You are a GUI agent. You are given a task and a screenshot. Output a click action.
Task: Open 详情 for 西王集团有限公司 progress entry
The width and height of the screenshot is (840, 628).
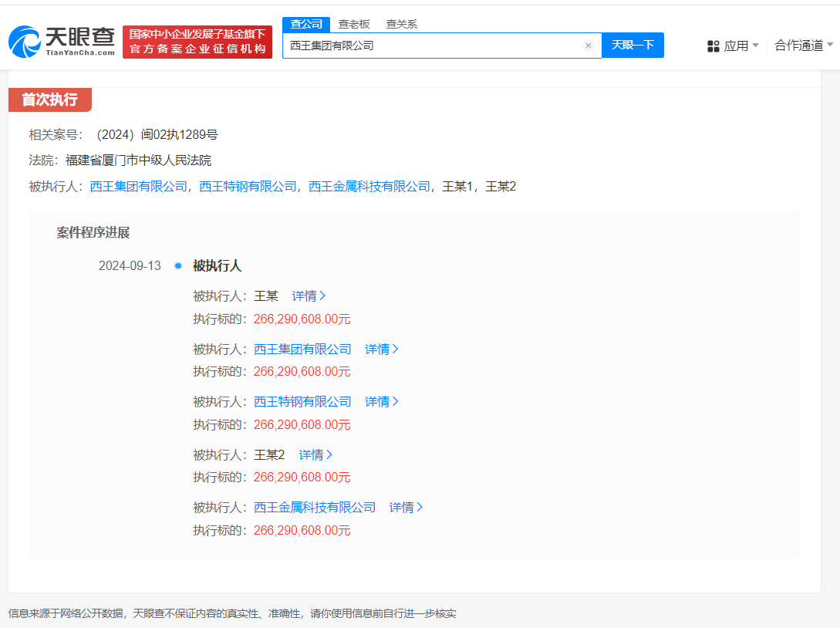(381, 349)
